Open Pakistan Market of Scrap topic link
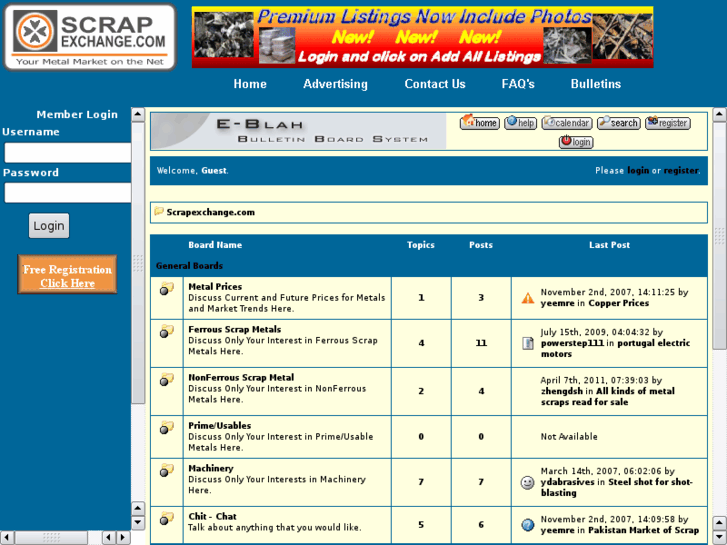Viewport: 727px width, 545px height. point(644,530)
